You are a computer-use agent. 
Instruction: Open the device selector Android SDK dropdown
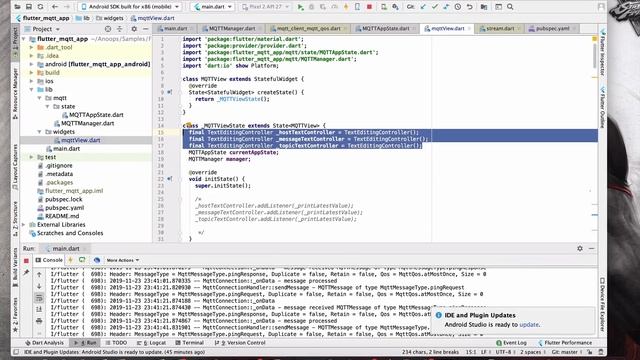(x=130, y=7)
